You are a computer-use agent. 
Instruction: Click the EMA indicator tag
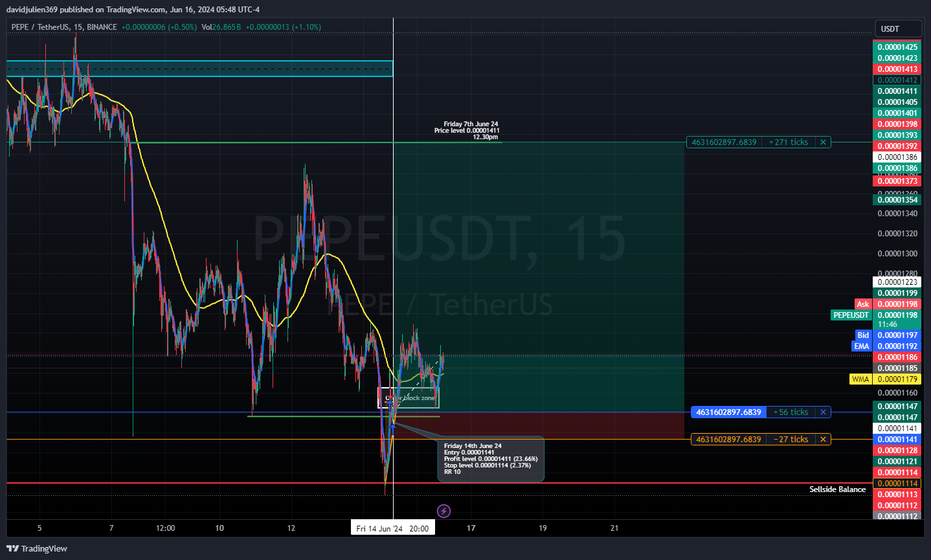[862, 346]
